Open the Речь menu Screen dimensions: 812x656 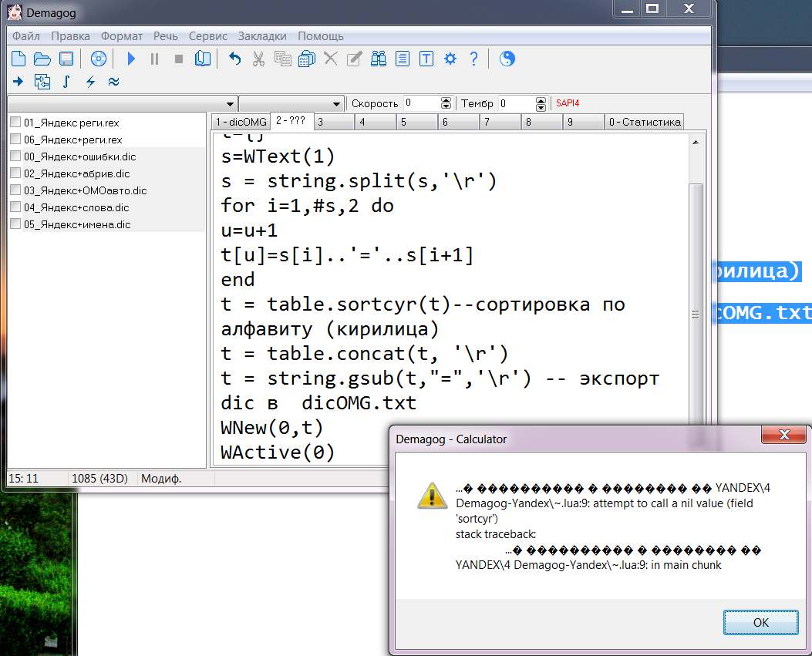tap(165, 36)
